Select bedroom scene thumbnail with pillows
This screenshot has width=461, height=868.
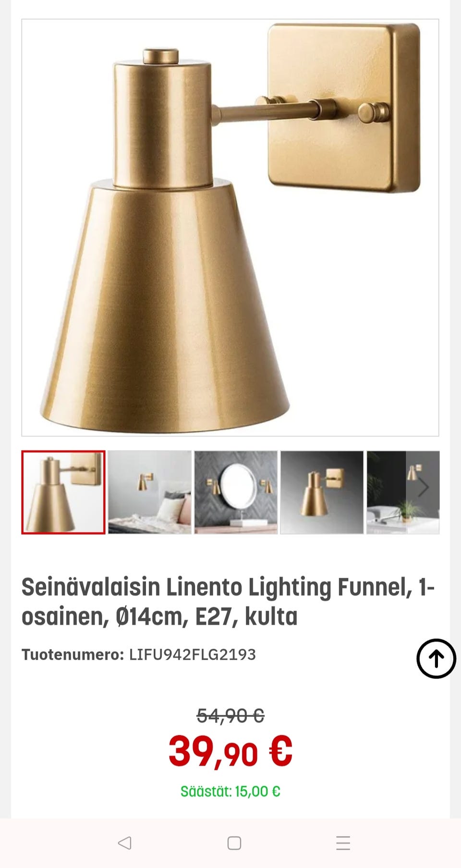[149, 492]
